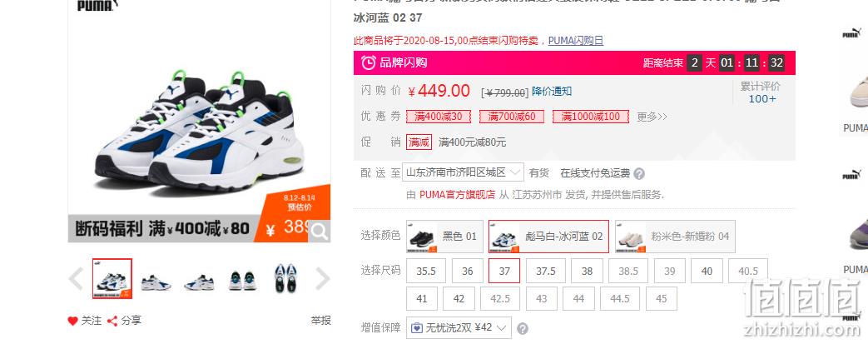This screenshot has height=344, width=868.
Task: Click the help question mark beside 在线支付免运费
Action: pos(639,174)
